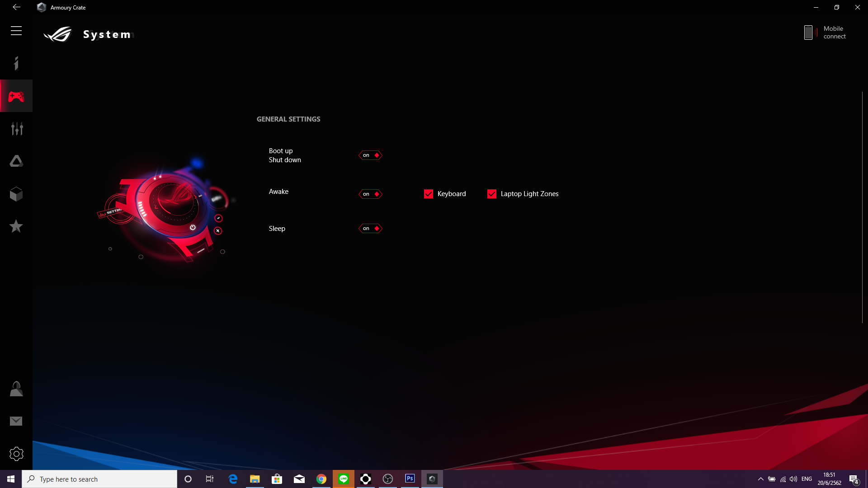Open the Home info icon in the sidebar

click(x=16, y=63)
